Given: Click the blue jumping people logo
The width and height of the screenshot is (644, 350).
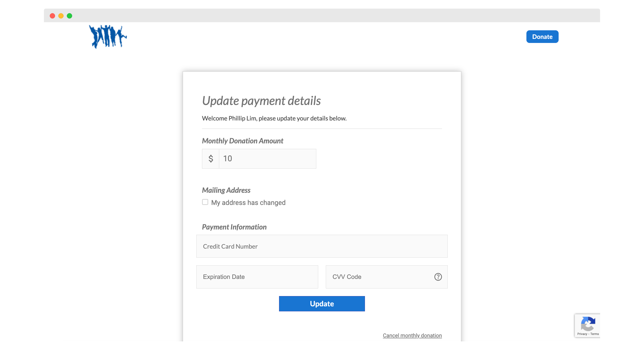Looking at the screenshot, I should point(108,37).
